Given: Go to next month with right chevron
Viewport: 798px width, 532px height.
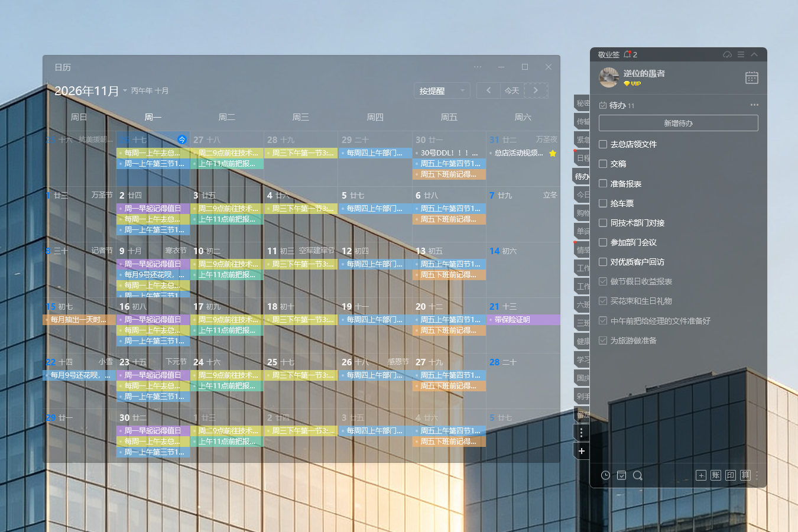Looking at the screenshot, I should click(x=536, y=90).
